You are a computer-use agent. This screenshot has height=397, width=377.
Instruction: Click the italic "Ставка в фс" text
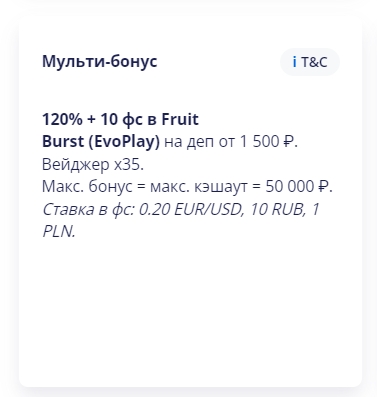(89, 209)
